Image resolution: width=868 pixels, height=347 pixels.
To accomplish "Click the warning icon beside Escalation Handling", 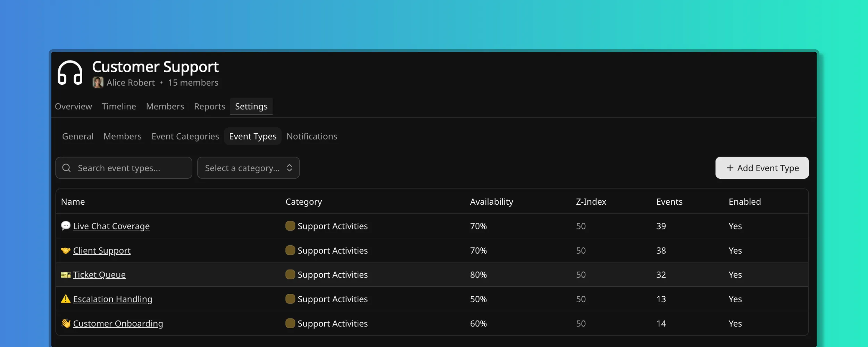I will [66, 299].
